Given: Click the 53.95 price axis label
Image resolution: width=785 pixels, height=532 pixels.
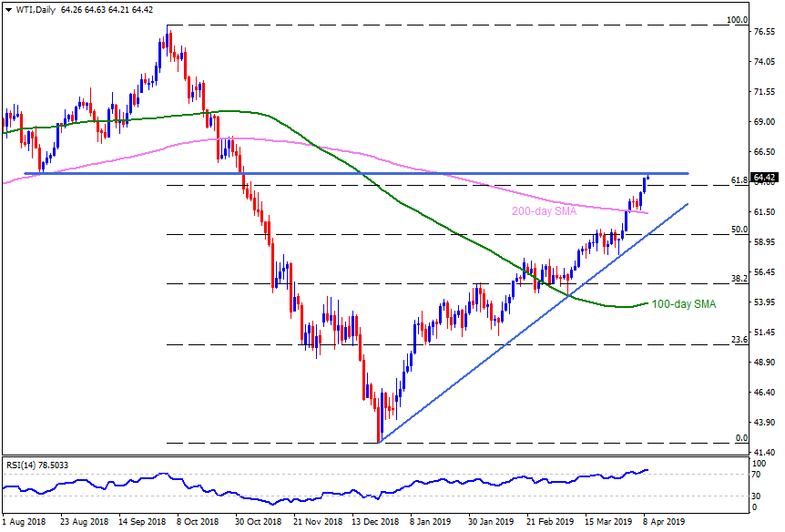Looking at the screenshot, I should (x=764, y=302).
